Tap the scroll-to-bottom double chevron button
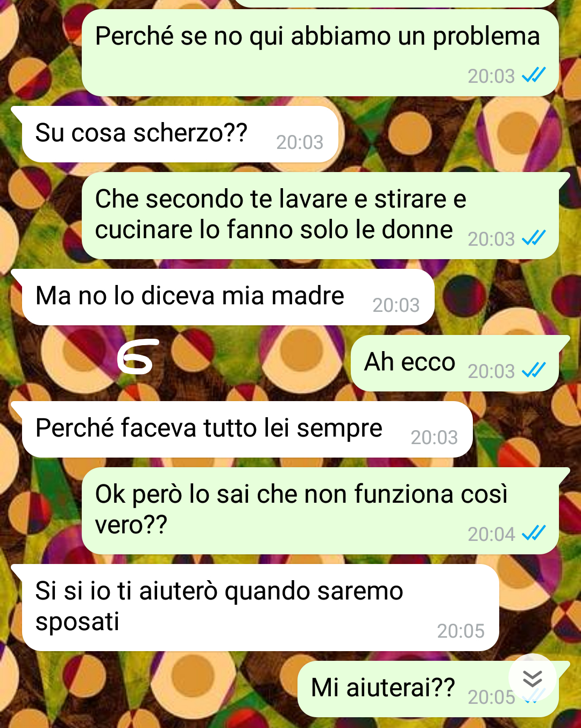Screen dimensions: 581x728 [533, 678]
